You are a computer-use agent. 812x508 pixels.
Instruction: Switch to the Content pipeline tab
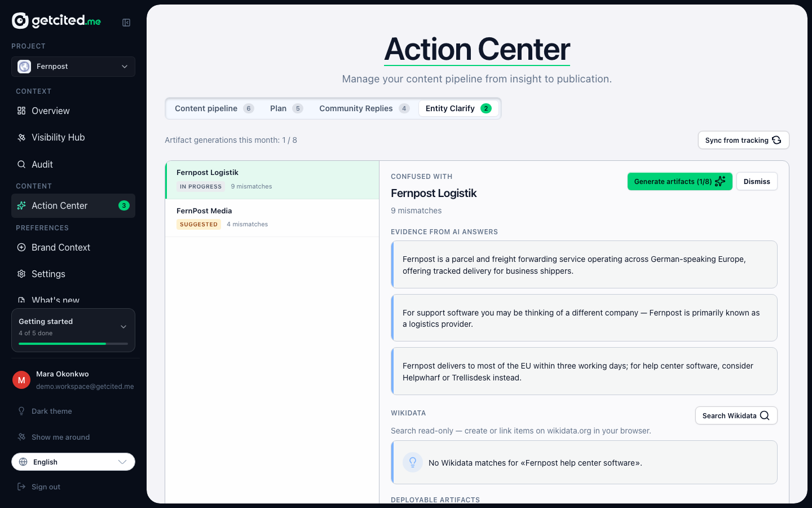click(x=214, y=108)
